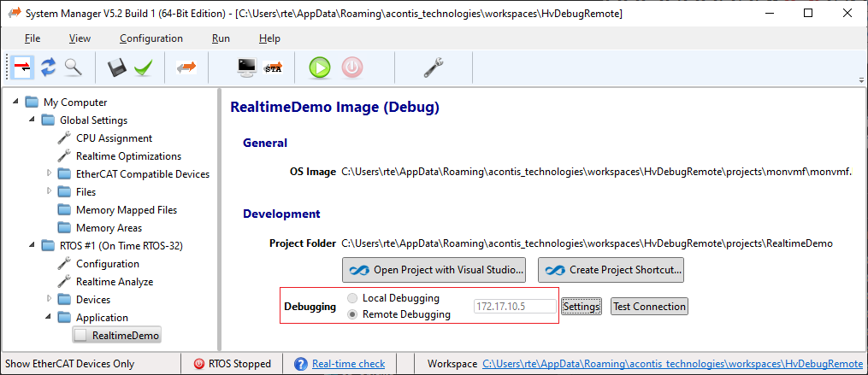Click the magnifying glass search icon

click(x=73, y=67)
